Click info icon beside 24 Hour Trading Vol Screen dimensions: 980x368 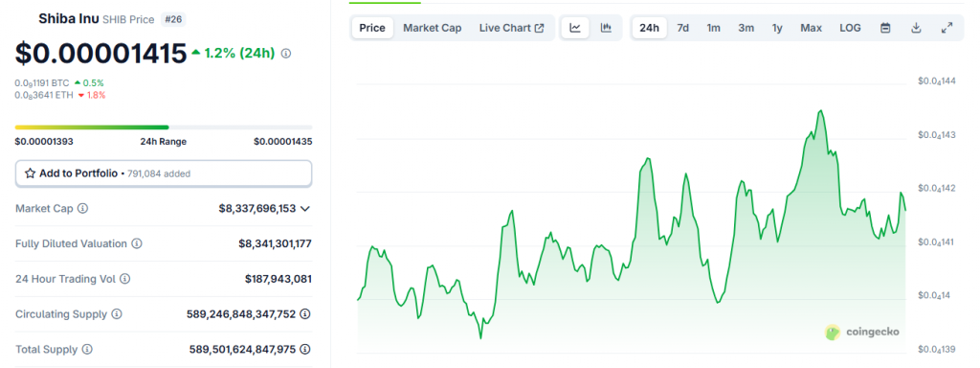(125, 279)
